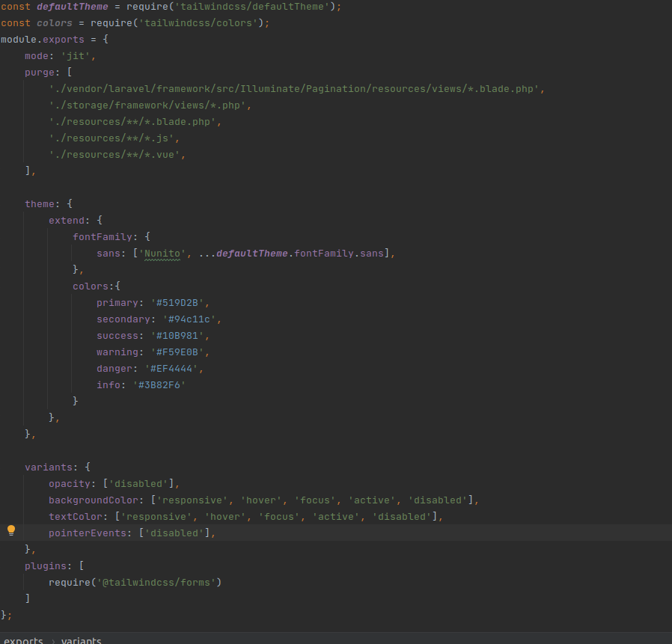This screenshot has width=672, height=644.
Task: Click the purge property name
Action: (38, 72)
